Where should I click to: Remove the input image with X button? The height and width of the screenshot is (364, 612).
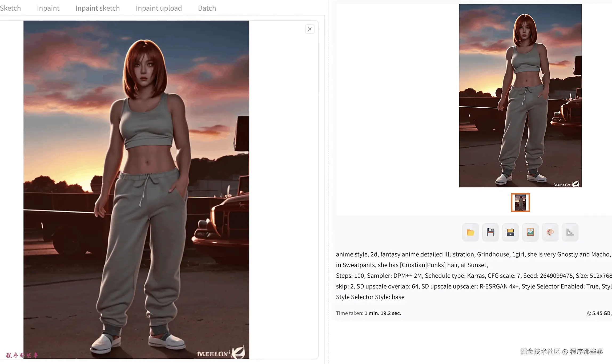(309, 29)
